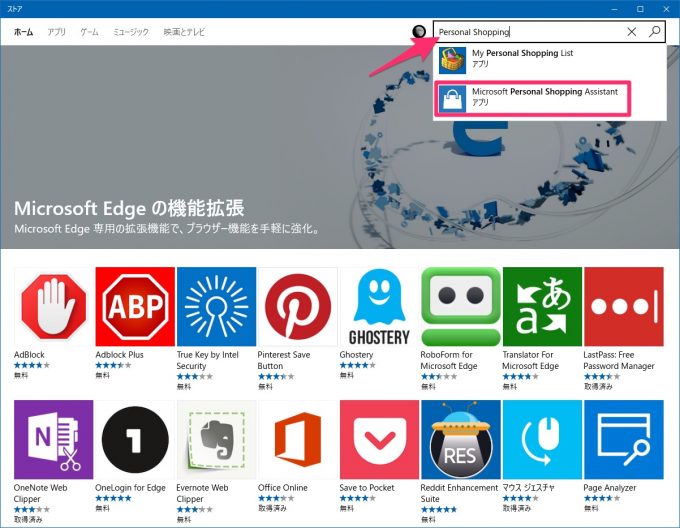This screenshot has height=528, width=680.
Task: Click the RoboForm for Microsoft Edge title
Action: click(448, 360)
